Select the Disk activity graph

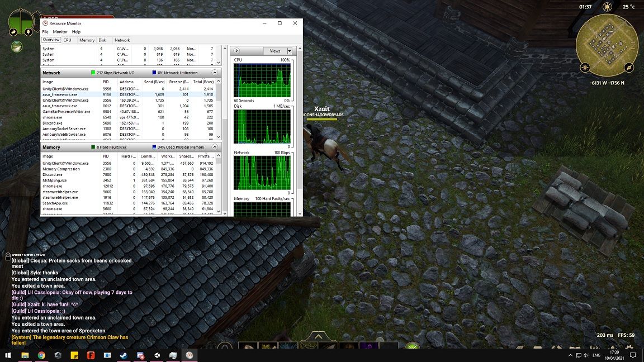pos(262,126)
